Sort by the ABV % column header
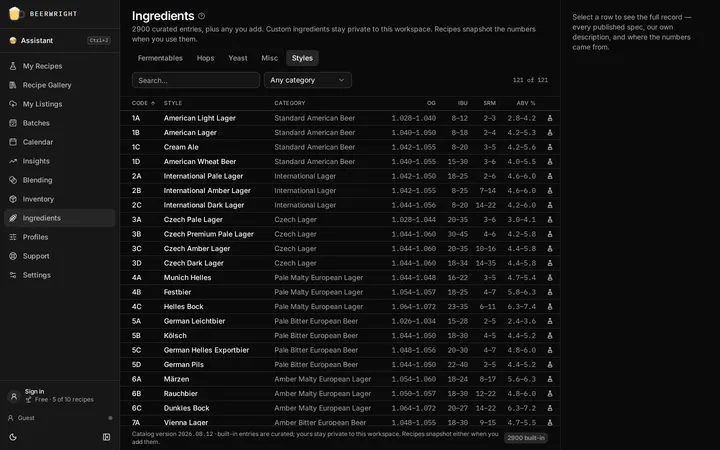This screenshot has width=720, height=450. click(x=526, y=103)
